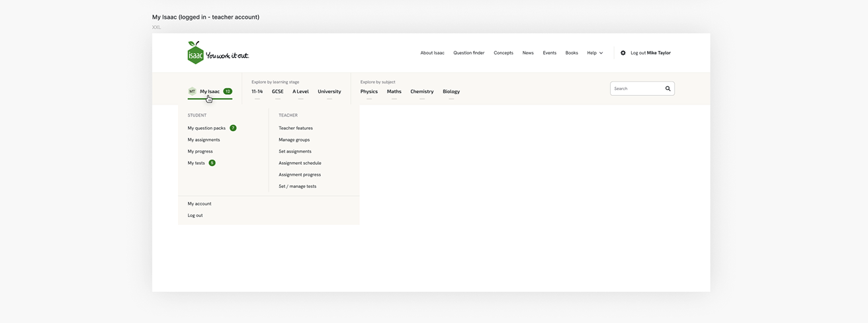View My progress
Screen dimensions: 868x323
click(x=200, y=152)
